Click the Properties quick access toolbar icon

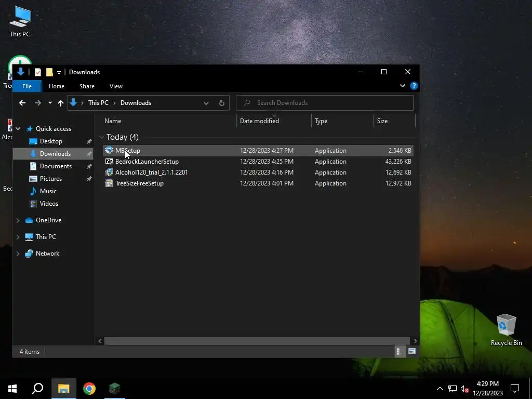[37, 72]
